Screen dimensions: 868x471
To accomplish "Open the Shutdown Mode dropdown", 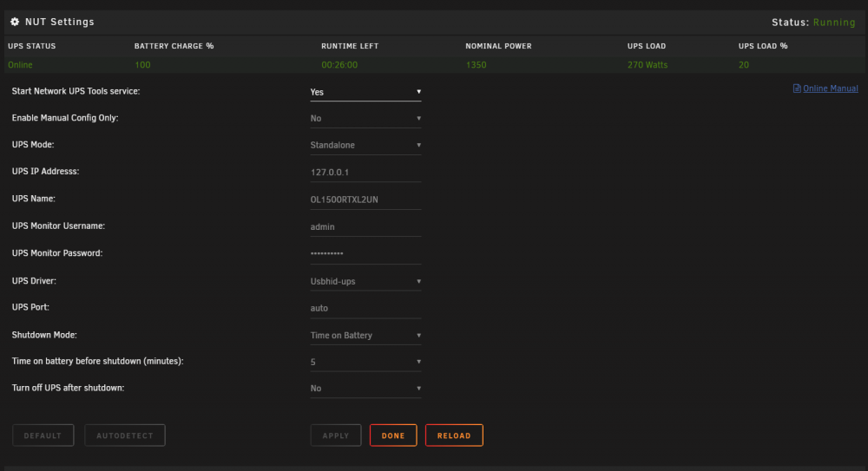I will pyautogui.click(x=365, y=336).
